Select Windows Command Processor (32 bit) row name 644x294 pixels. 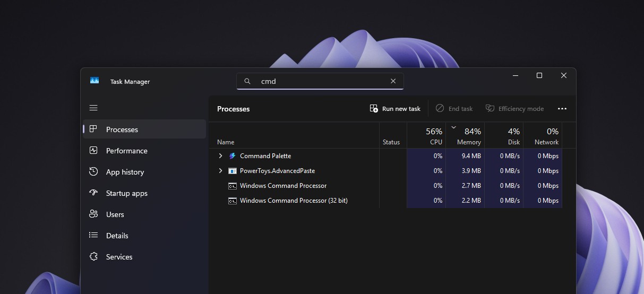[x=294, y=201]
